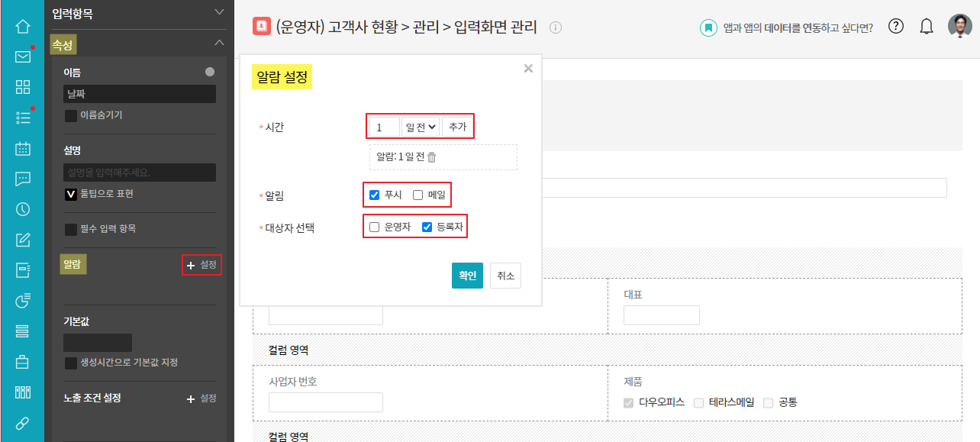Collapse the 속성 panel section

coord(220,43)
